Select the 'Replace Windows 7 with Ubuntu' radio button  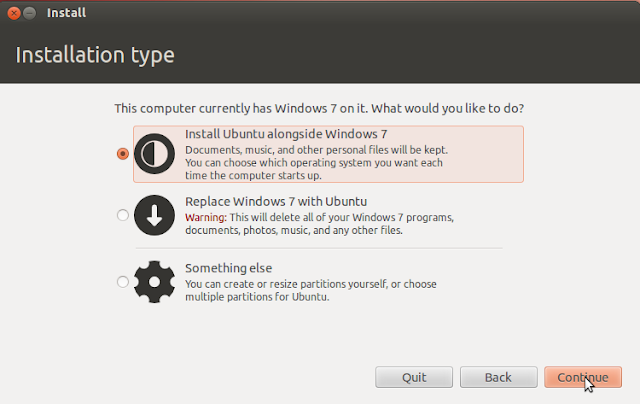coord(122,215)
